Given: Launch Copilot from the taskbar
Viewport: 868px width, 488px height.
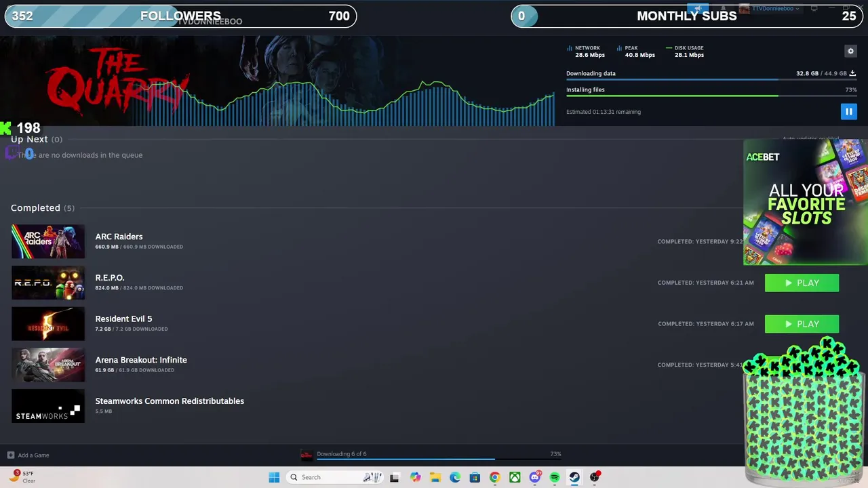Looking at the screenshot, I should tap(415, 477).
